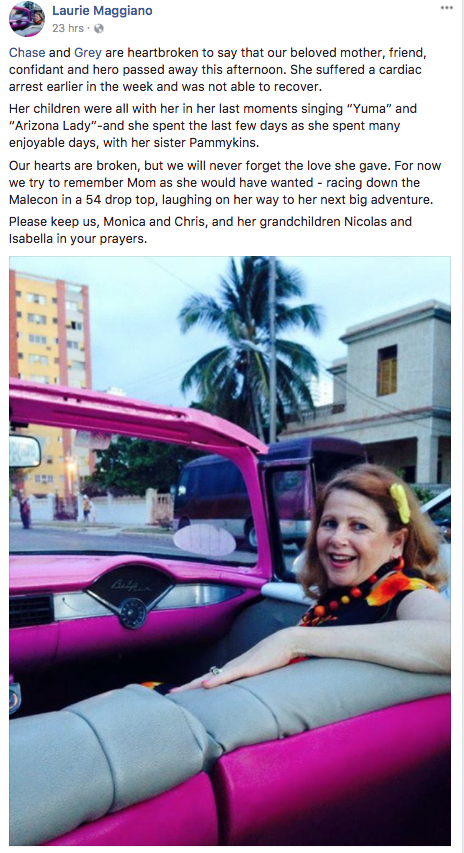The width and height of the screenshot is (464, 853).
Task: Click paragraph starting "Please keep us, Monica"
Action: pyautogui.click(x=210, y=230)
